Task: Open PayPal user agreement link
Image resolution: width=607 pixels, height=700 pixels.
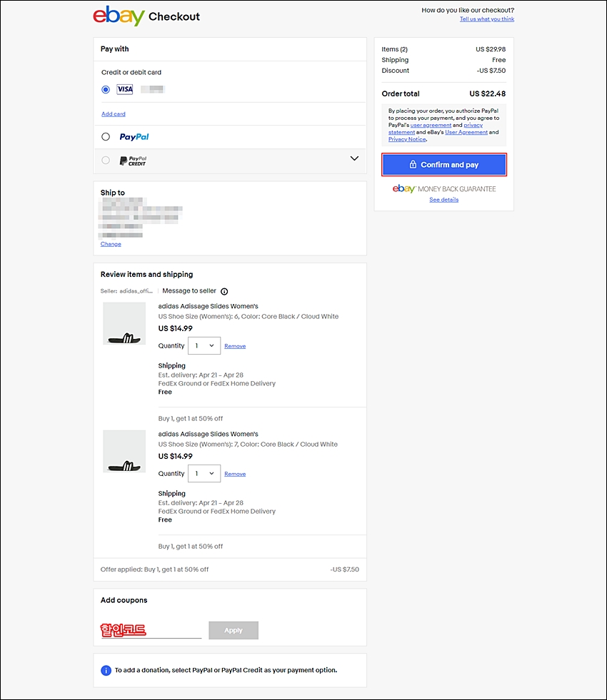Action: pos(431,125)
